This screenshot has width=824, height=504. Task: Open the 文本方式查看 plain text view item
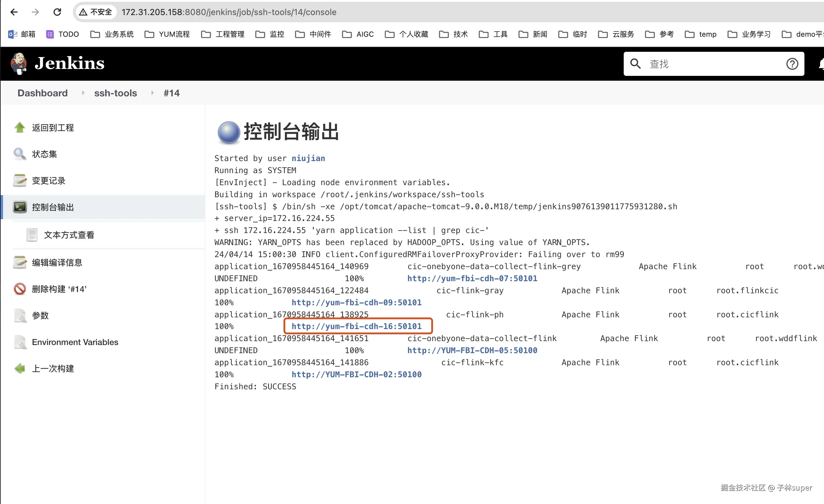pyautogui.click(x=69, y=235)
